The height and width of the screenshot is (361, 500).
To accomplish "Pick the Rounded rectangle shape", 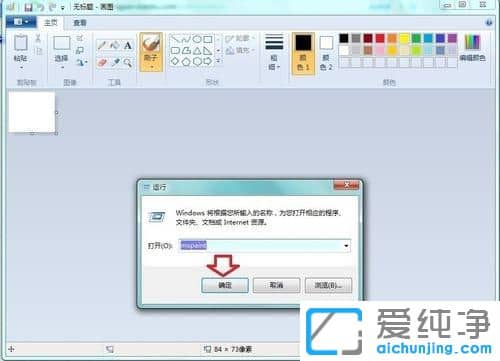I will (x=175, y=51).
